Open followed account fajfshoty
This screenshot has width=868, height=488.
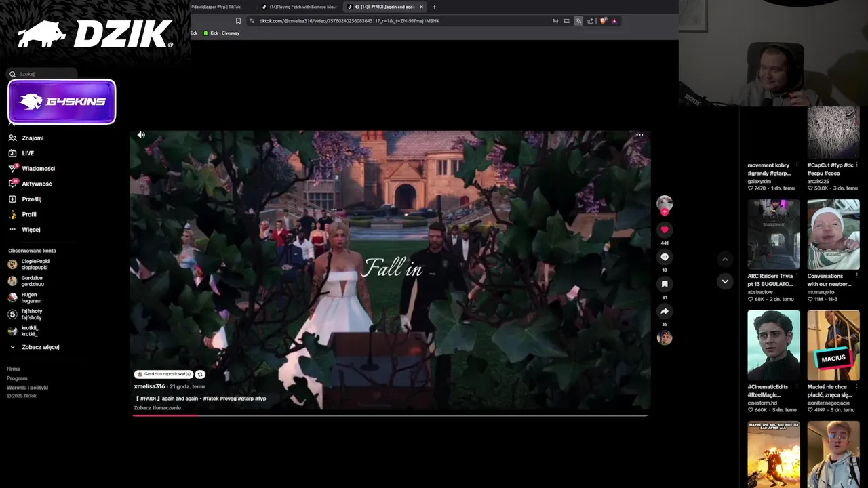(25, 314)
